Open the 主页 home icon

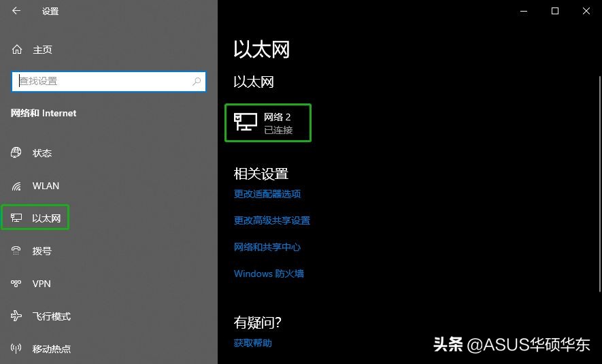(x=17, y=50)
